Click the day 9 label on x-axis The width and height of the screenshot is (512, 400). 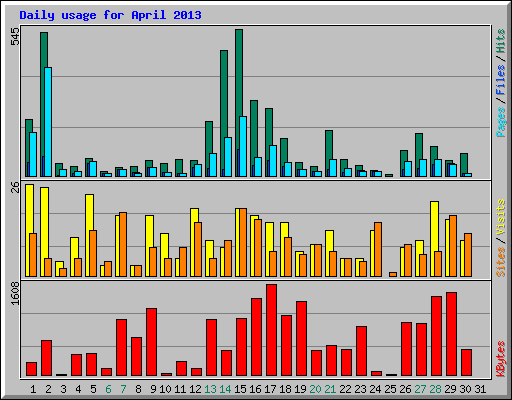click(153, 389)
